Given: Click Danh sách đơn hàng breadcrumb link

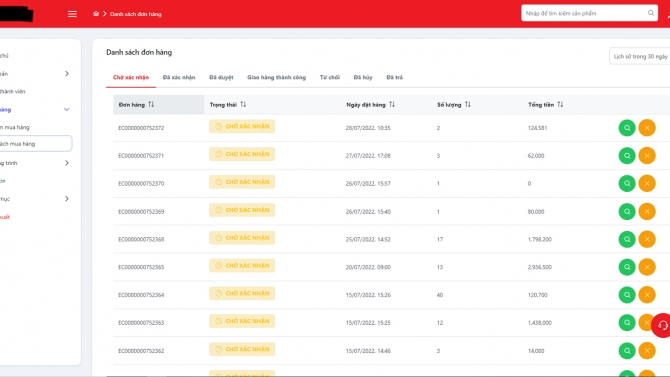Looking at the screenshot, I should [x=136, y=14].
